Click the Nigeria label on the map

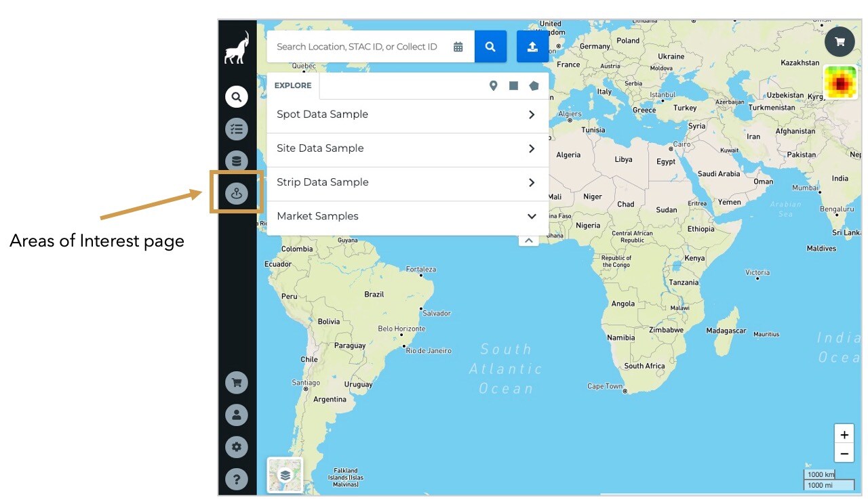588,226
